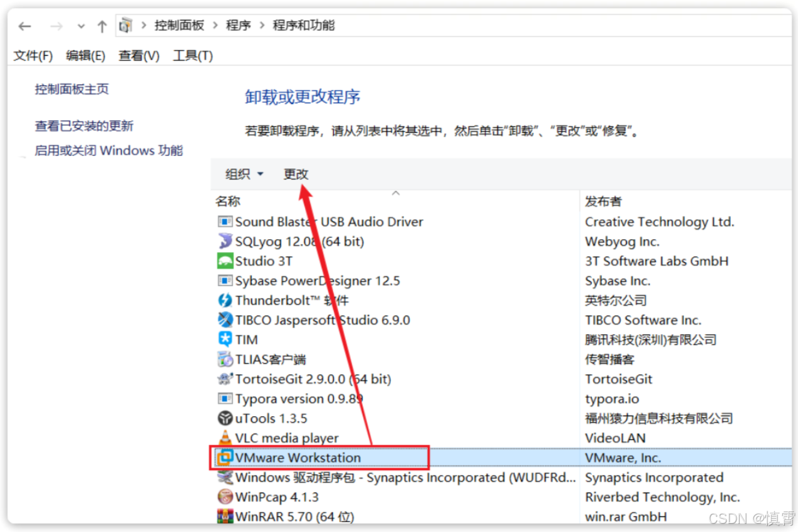Open the 组织 dropdown menu

pos(244,174)
